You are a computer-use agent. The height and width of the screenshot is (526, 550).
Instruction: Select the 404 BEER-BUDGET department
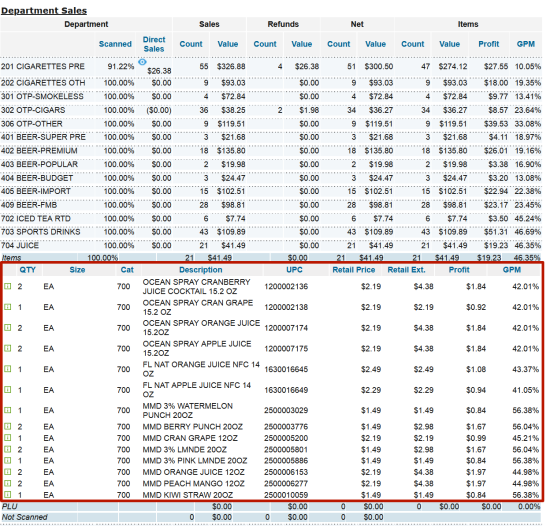coord(37,178)
